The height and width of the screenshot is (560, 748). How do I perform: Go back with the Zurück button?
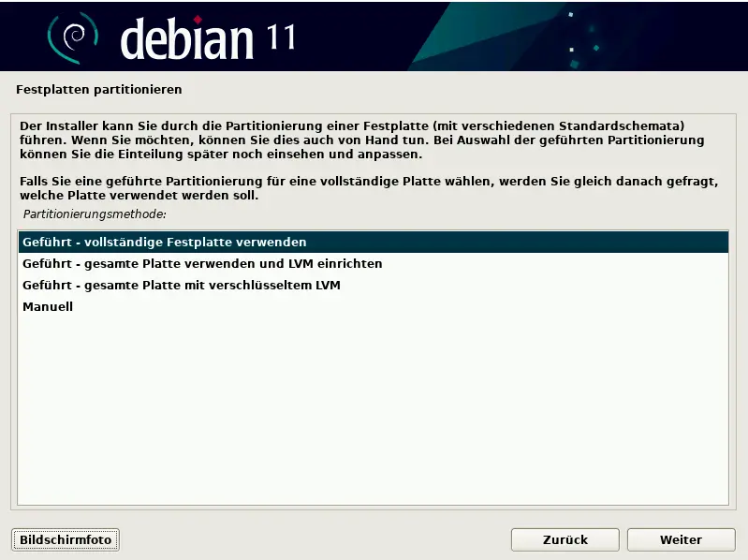point(565,539)
